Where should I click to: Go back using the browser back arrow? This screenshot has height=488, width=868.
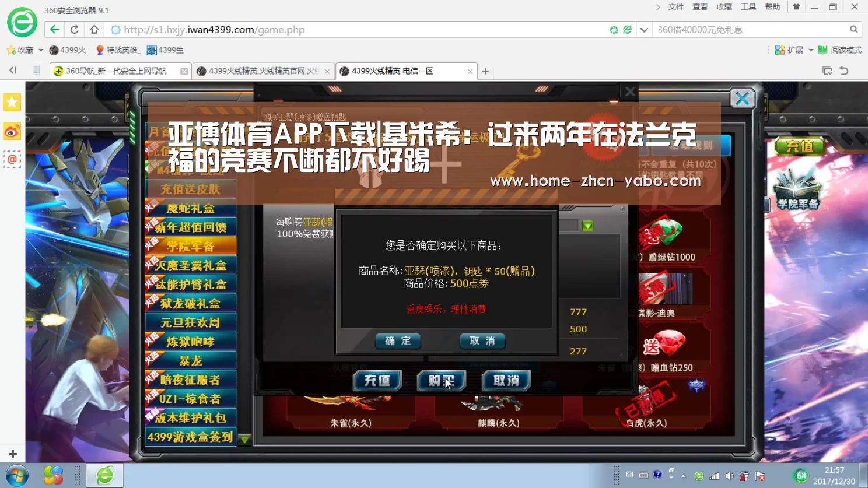coord(55,30)
